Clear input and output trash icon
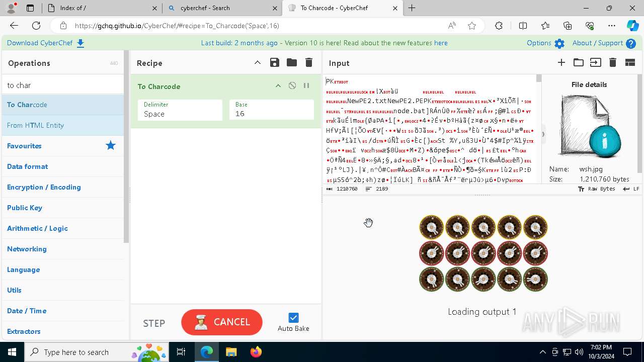 (613, 63)
